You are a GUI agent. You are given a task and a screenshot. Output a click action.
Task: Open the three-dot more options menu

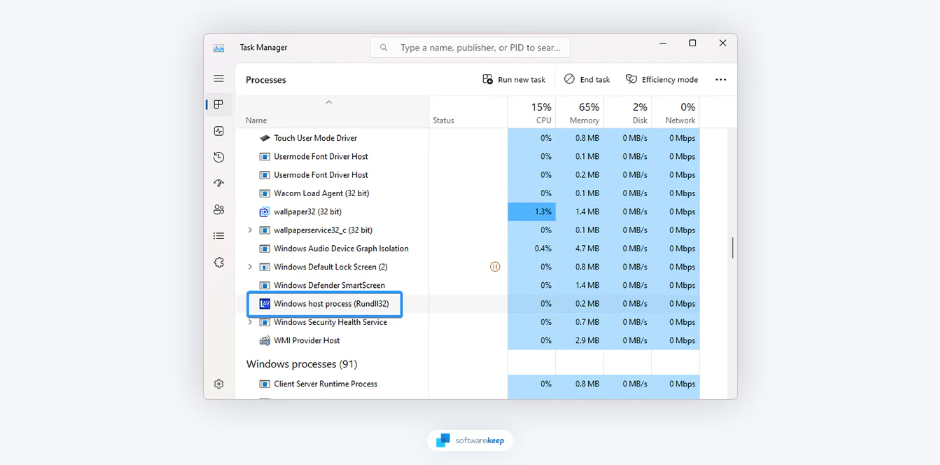[x=721, y=79]
